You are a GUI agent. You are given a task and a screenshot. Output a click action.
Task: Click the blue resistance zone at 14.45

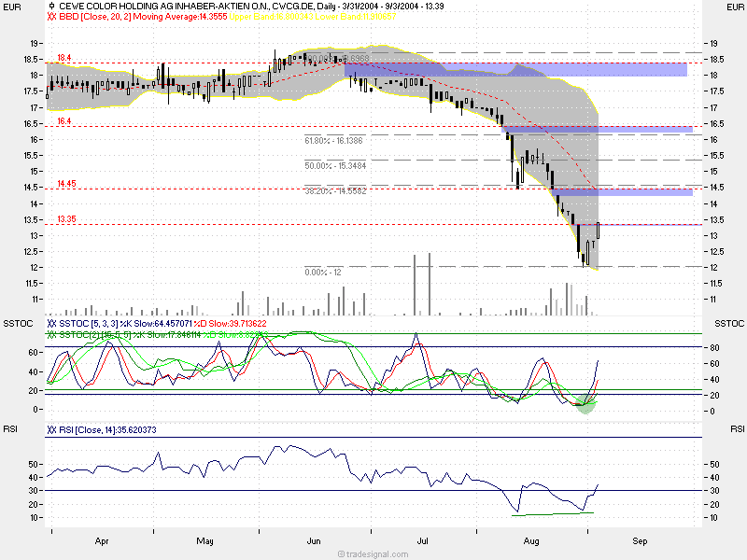click(x=622, y=192)
